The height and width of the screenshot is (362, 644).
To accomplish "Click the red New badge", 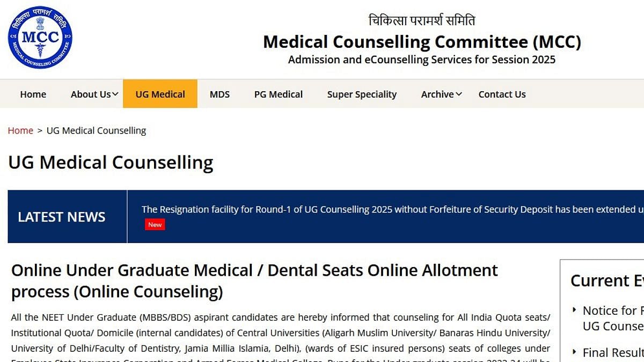I will pos(155,225).
